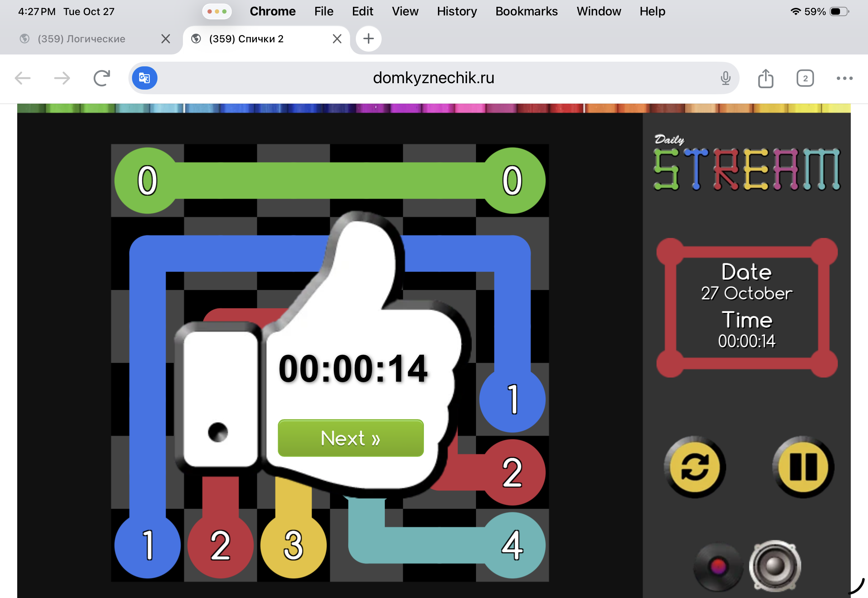Screen dimensions: 868x598
Task: Open the History menu
Action: pos(457,11)
